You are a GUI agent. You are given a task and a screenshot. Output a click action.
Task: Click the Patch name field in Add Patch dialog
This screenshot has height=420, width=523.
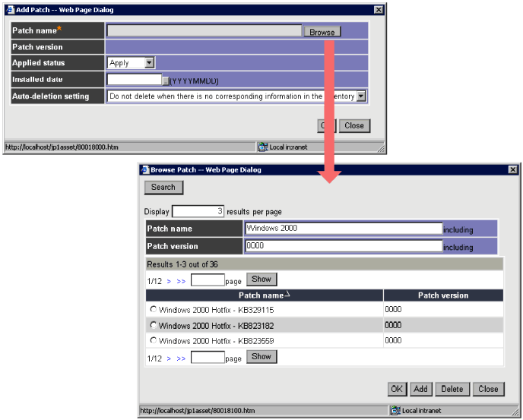204,30
